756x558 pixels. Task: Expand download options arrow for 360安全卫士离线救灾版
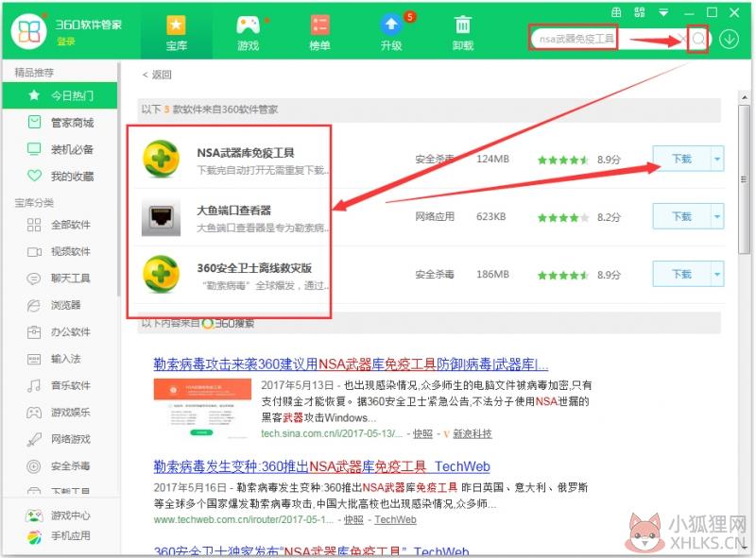[x=717, y=274]
